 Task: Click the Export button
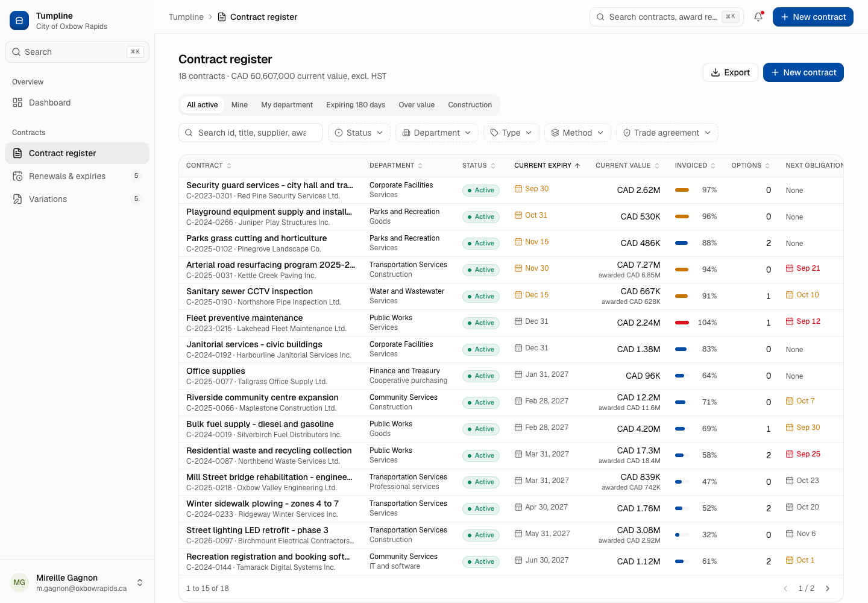(x=731, y=72)
